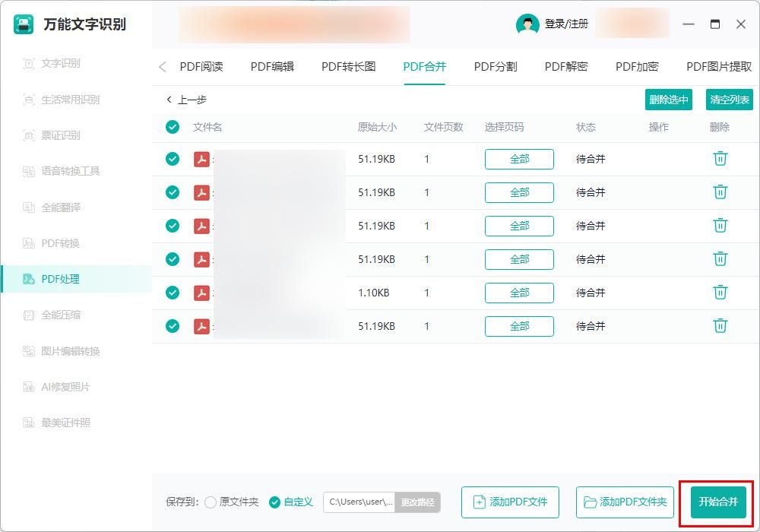Screen dimensions: 760x532
Task: Click the PDF icon of the first file
Action: point(201,159)
